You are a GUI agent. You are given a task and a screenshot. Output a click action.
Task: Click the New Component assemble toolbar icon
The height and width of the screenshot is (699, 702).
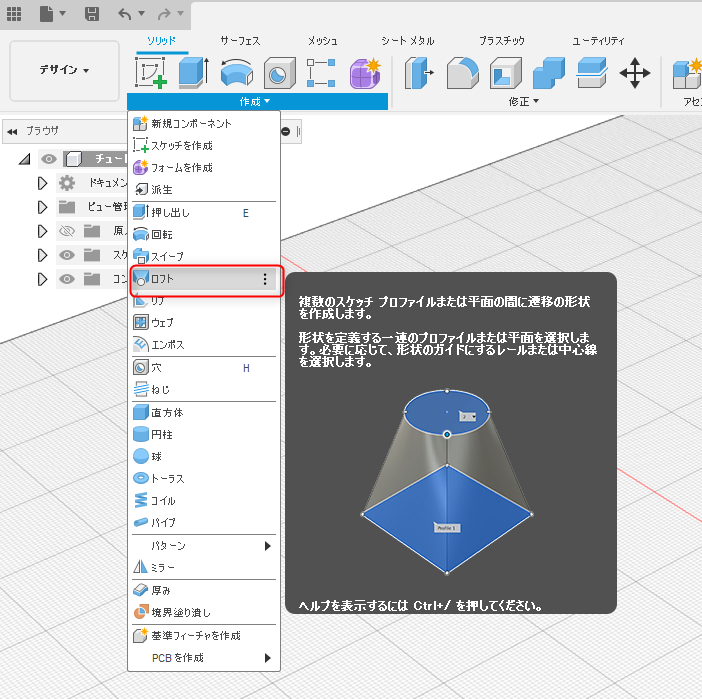click(687, 73)
